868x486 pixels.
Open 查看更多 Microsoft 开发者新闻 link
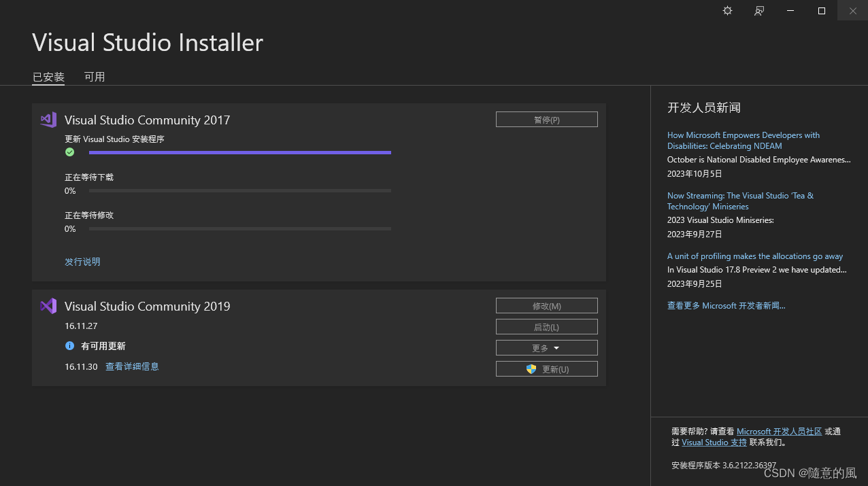[x=727, y=306]
